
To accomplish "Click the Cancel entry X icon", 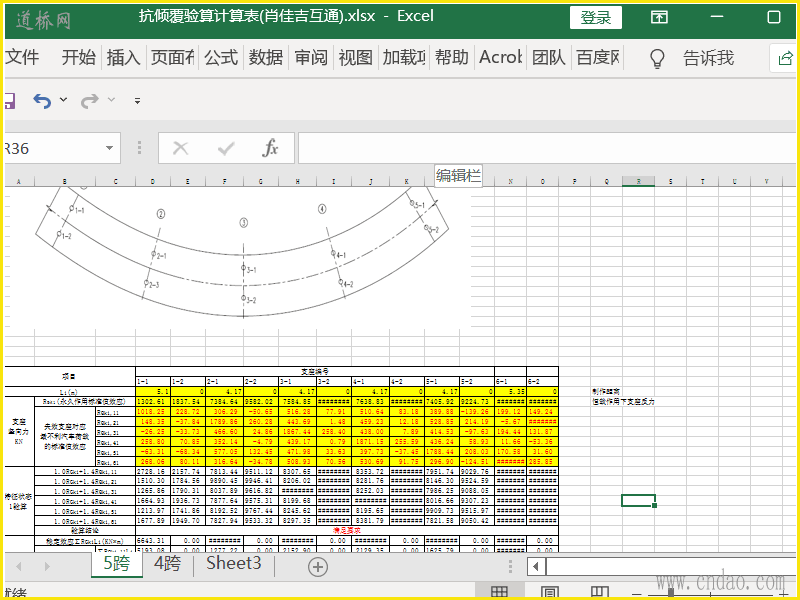I will click(x=180, y=149).
